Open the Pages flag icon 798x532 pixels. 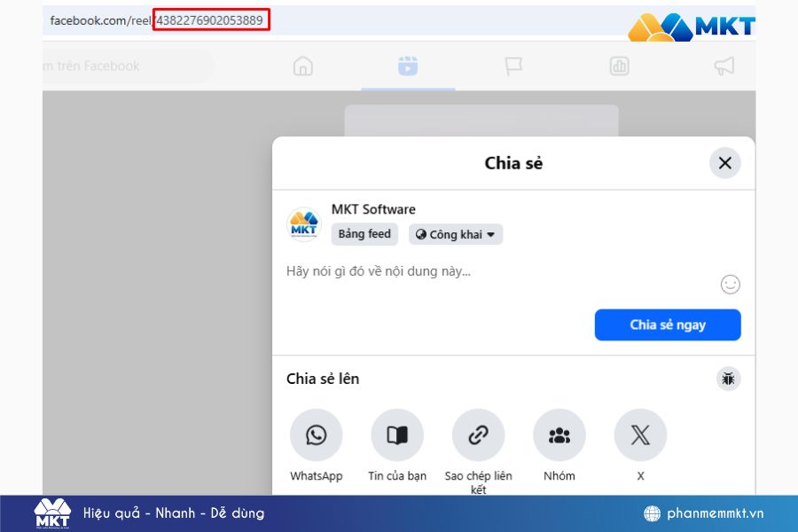(515, 66)
